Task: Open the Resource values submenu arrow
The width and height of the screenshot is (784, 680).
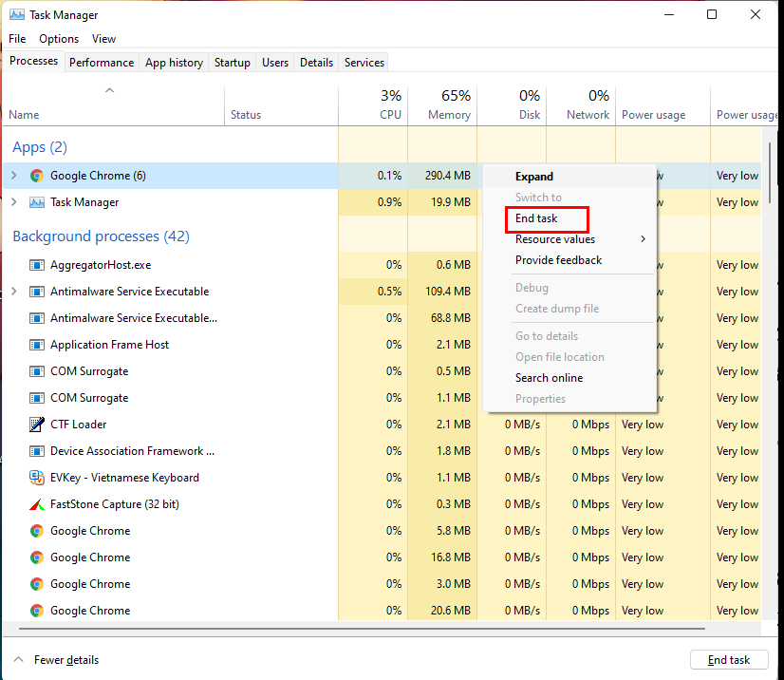Action: (643, 239)
